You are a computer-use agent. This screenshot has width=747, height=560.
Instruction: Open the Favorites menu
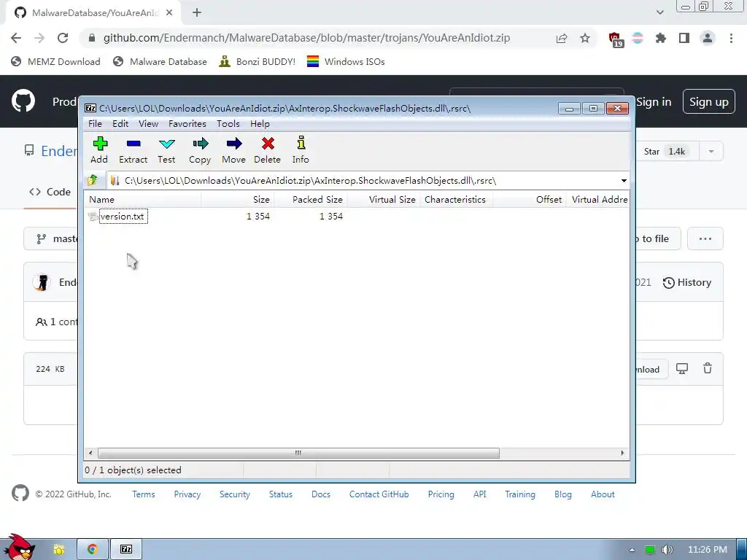pyautogui.click(x=187, y=124)
